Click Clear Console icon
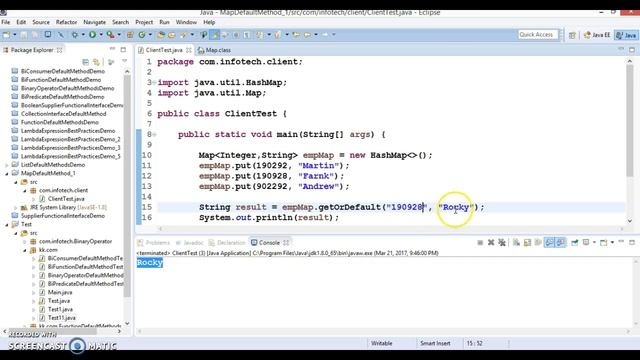The width and height of the screenshot is (640, 360). coord(516,242)
